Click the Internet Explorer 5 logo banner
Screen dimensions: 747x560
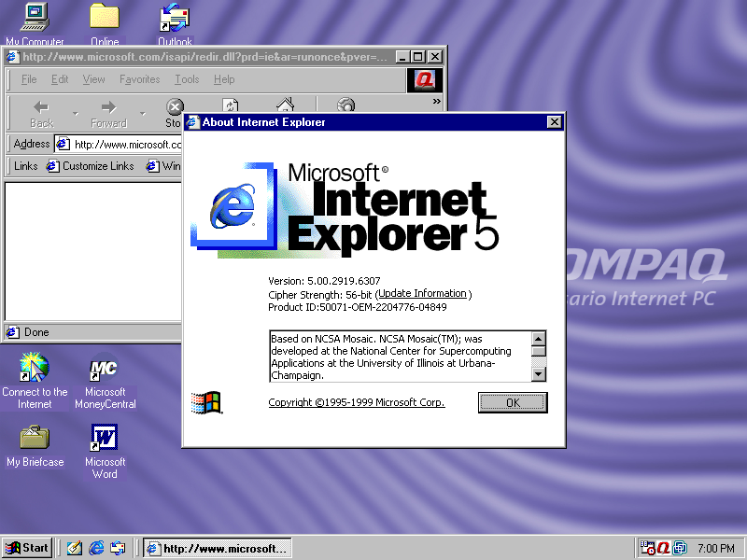click(345, 209)
